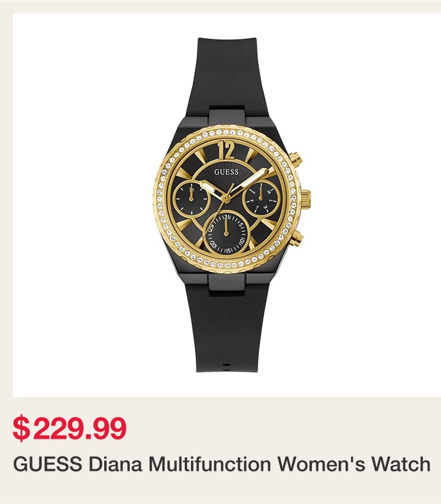Click the dollar sign of the price
This screenshot has width=441, height=504.
(x=20, y=429)
